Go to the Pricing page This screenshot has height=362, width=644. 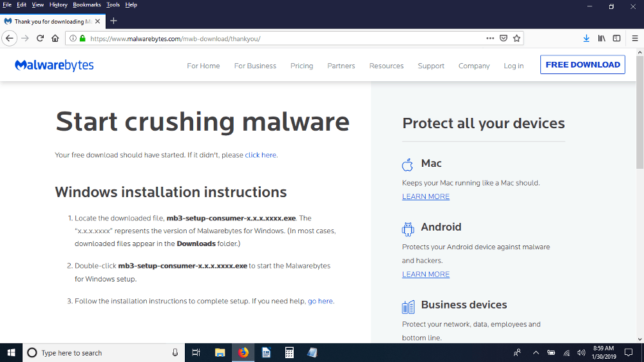[x=301, y=66]
